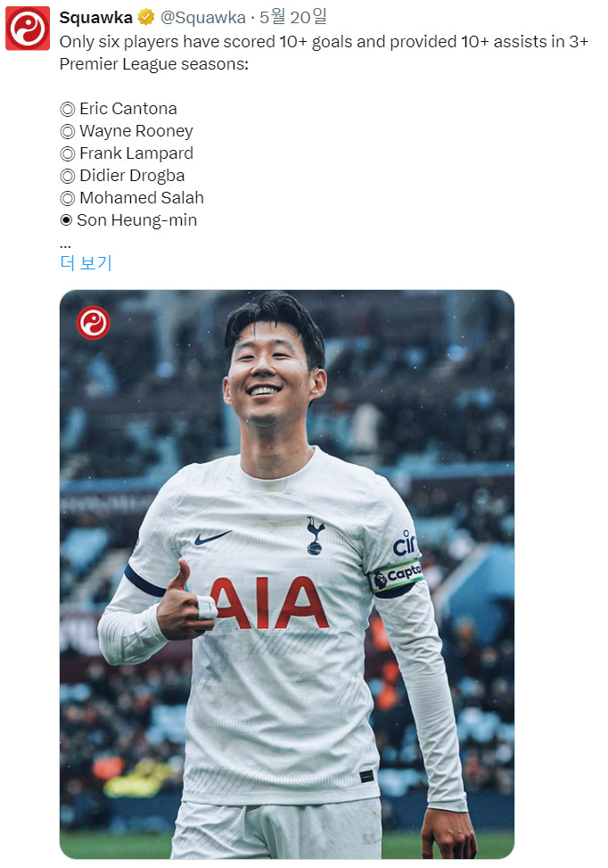Open the Squawka display name link
This screenshot has width=608, height=868.
coord(95,18)
